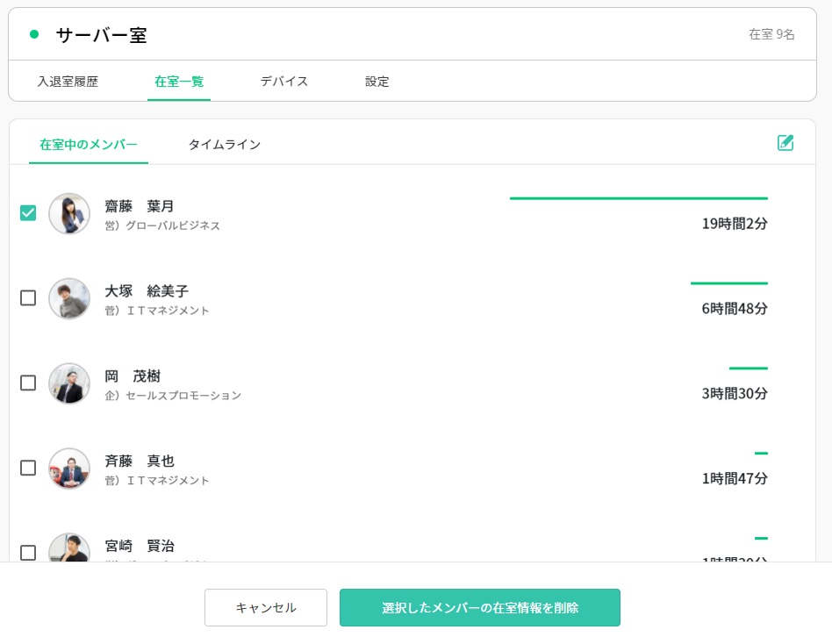832x644 pixels.
Task: Click 斉藤 真也's avatar image
Action: [69, 469]
